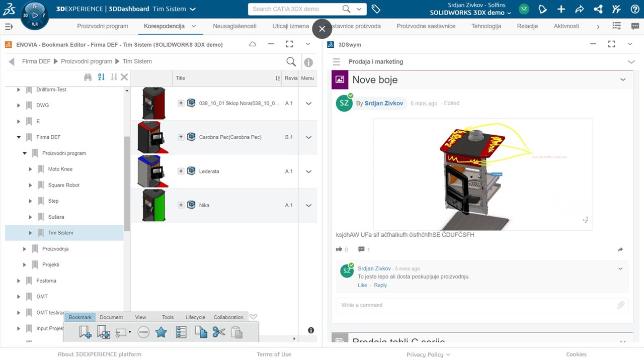Collapse the Nove boje post chevron
The image size is (644, 362).
point(623,79)
